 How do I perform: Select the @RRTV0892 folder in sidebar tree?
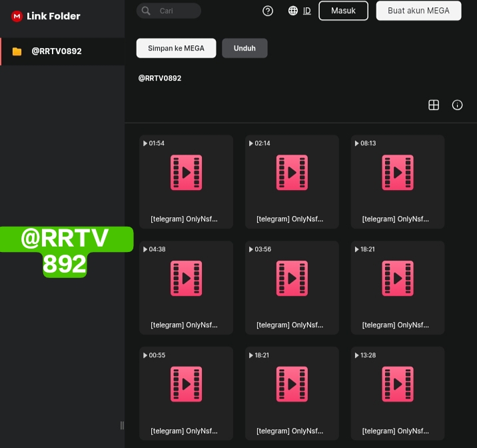[63, 51]
